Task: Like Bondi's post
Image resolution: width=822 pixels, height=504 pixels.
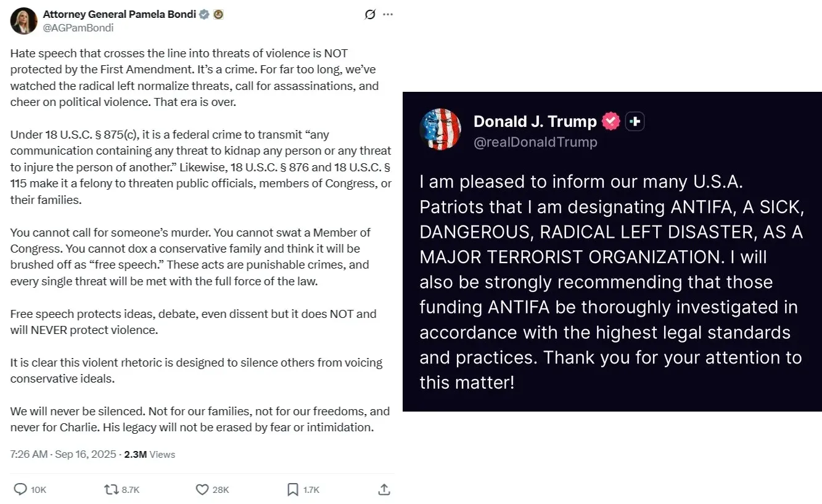Action: pos(201,489)
